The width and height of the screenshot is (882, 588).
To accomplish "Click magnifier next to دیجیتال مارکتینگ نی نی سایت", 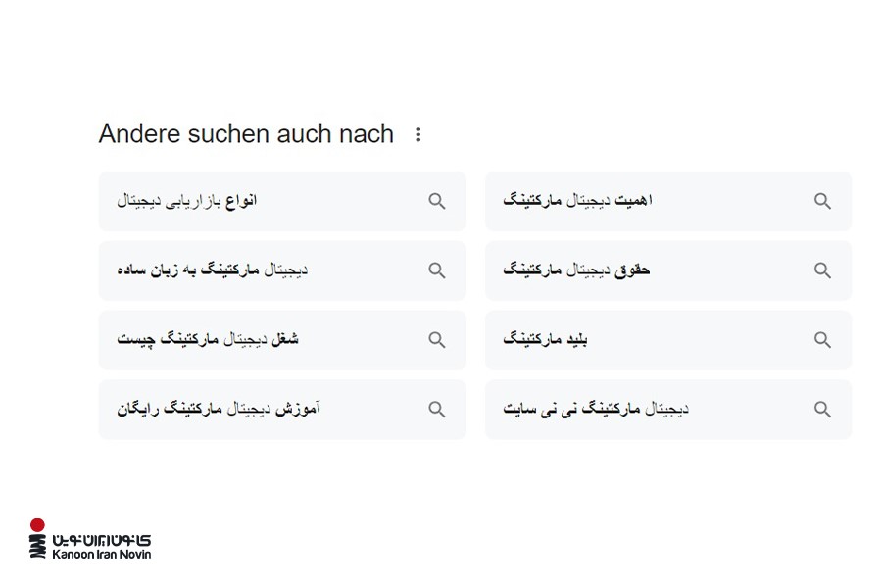I will click(822, 410).
